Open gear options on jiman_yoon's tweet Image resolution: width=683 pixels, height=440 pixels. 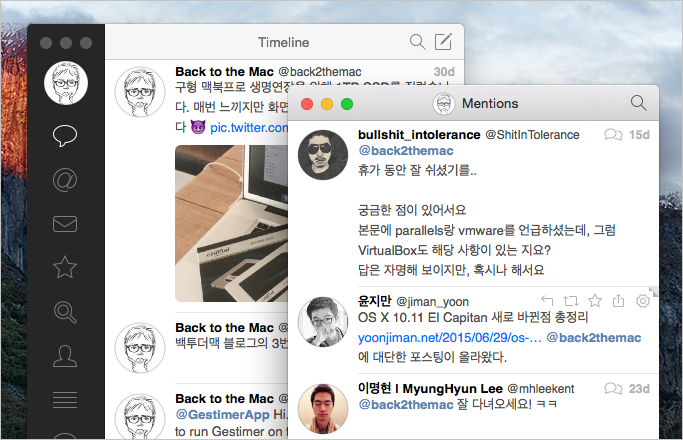coord(642,301)
